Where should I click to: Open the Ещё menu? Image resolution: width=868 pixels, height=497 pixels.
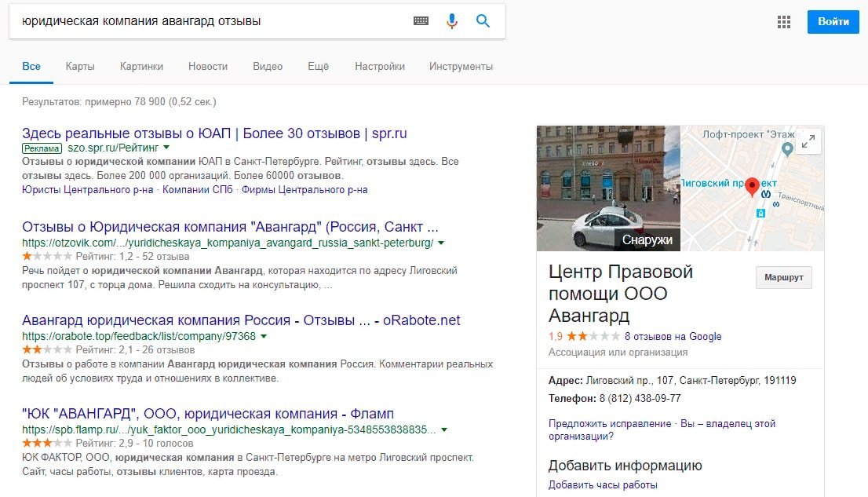point(318,67)
